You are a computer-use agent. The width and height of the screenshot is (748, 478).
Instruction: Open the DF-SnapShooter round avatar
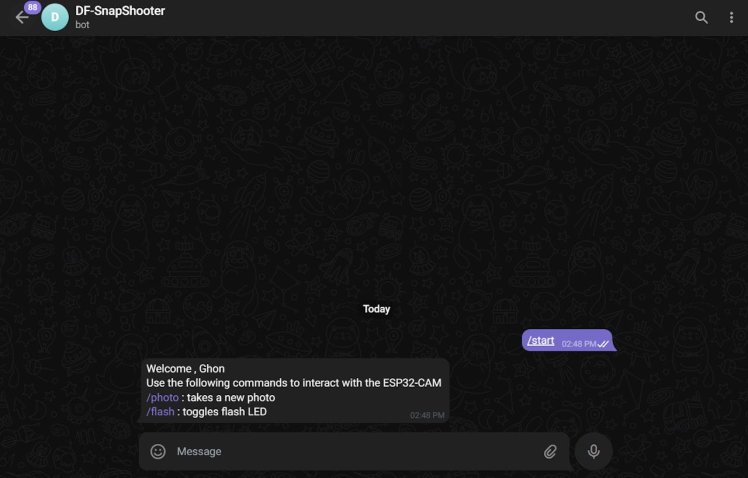pyautogui.click(x=55, y=17)
